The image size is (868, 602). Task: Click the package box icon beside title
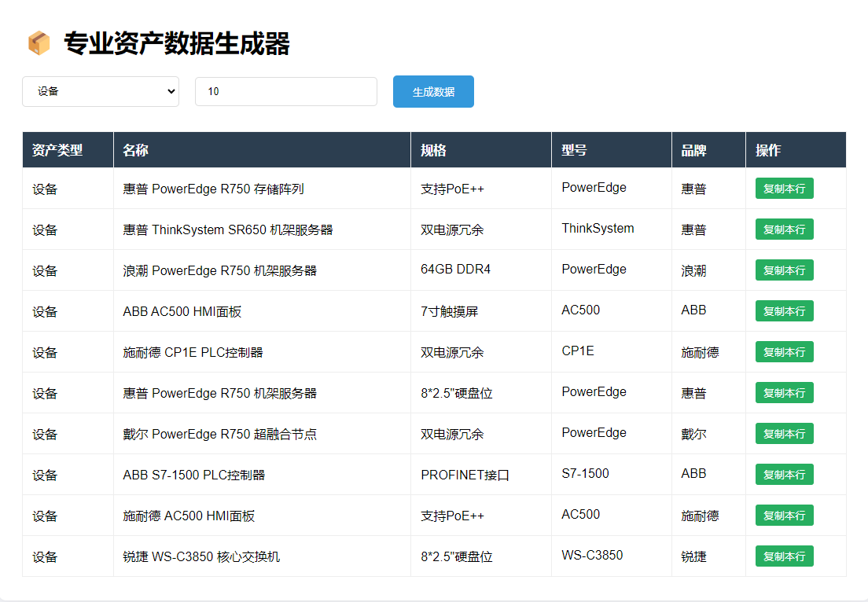point(39,43)
